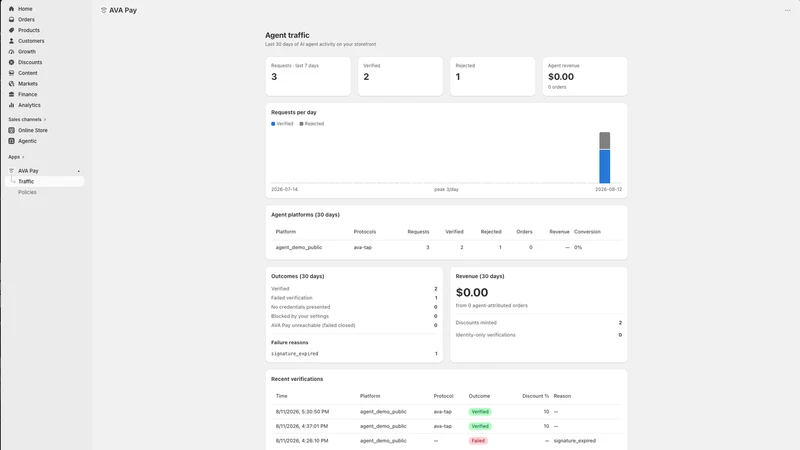Click the Analytics bar chart icon
Image resolution: width=800 pixels, height=450 pixels.
pos(11,105)
